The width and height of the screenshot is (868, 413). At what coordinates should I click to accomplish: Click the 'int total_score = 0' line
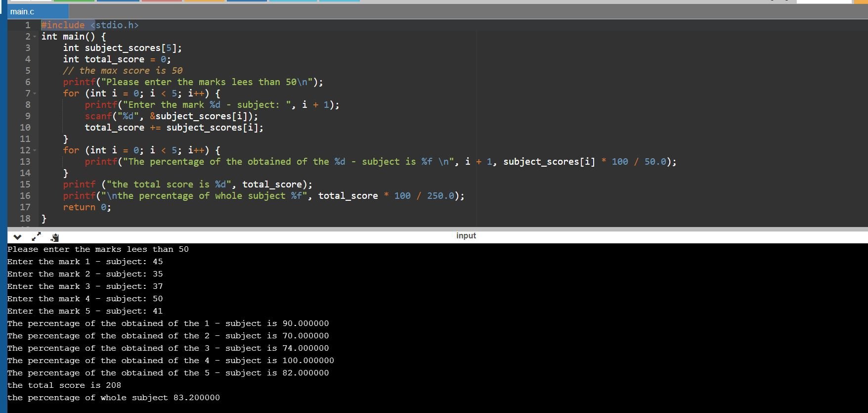point(117,59)
